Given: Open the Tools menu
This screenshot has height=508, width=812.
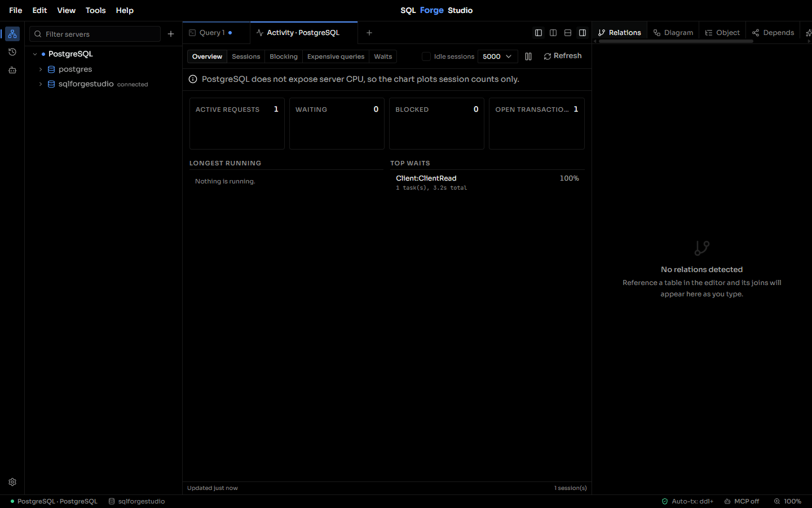Looking at the screenshot, I should tap(96, 10).
